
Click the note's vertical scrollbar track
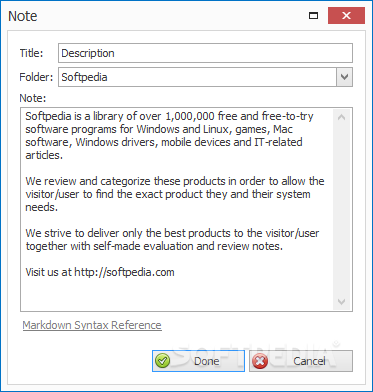point(341,209)
